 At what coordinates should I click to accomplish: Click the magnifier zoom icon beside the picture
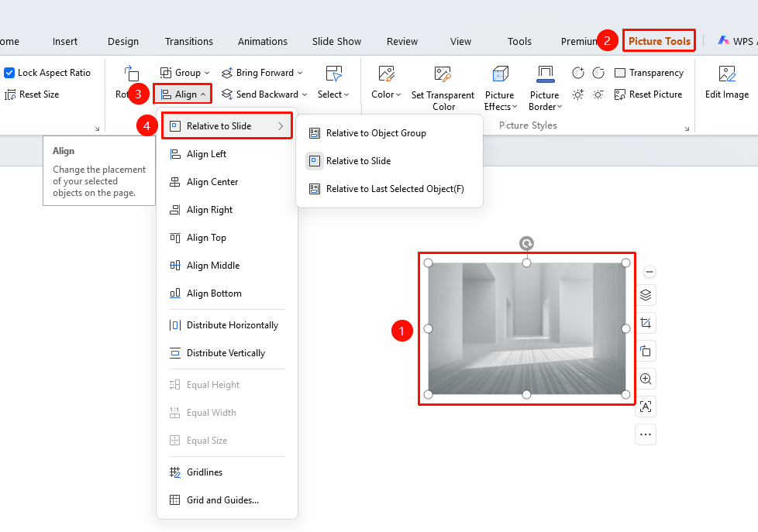(x=646, y=379)
